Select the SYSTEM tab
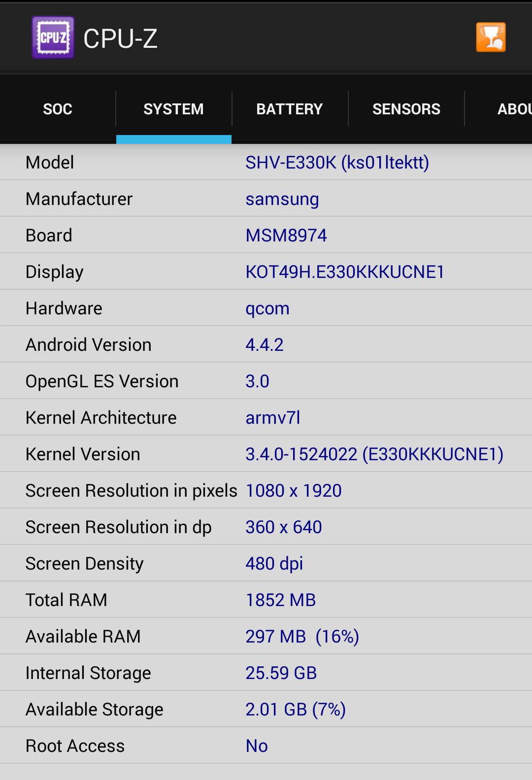 173,109
